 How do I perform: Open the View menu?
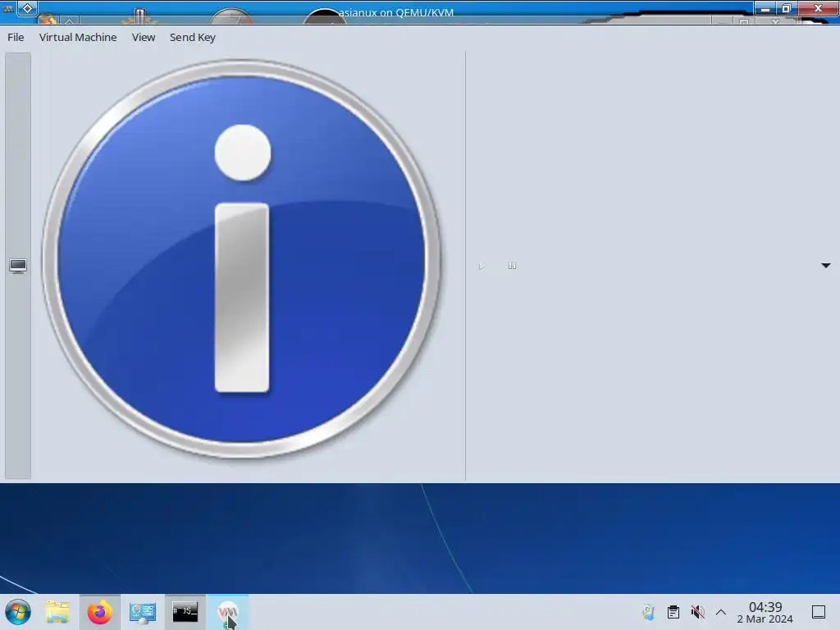[x=144, y=37]
